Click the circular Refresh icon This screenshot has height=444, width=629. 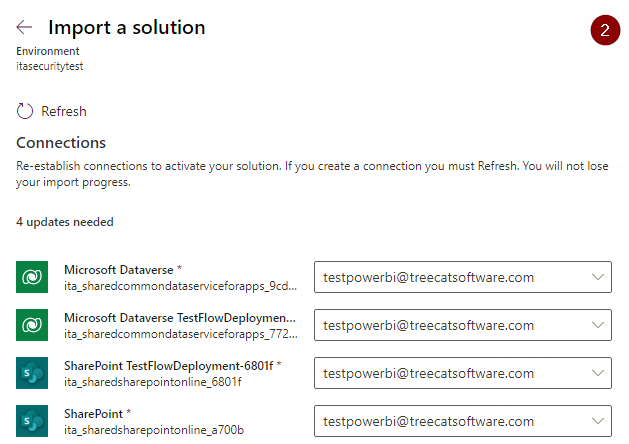(25, 111)
